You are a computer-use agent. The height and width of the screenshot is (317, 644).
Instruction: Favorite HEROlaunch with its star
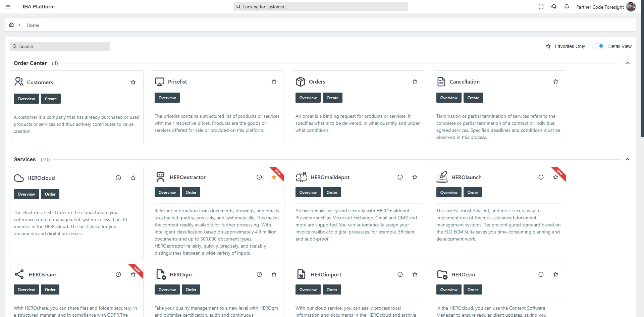[556, 177]
